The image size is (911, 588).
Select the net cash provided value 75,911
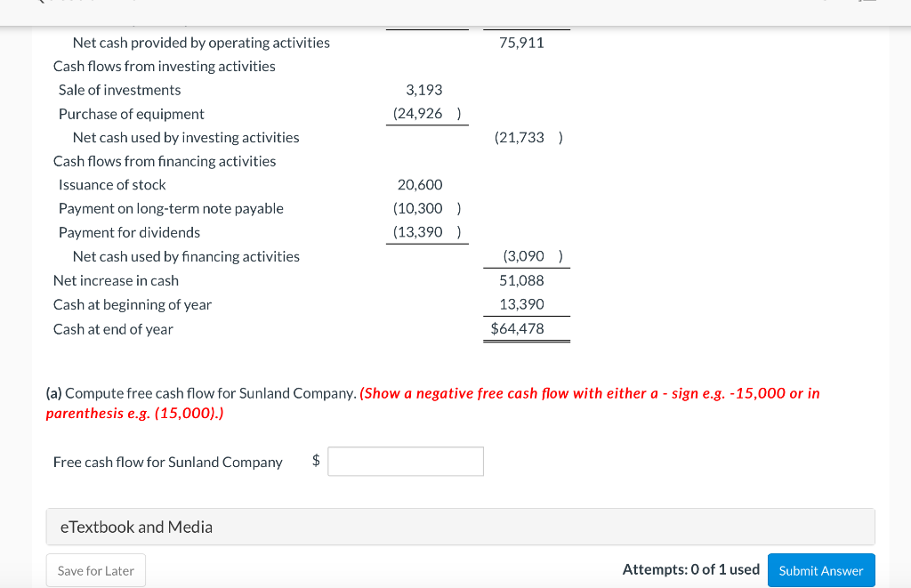pyautogui.click(x=521, y=43)
